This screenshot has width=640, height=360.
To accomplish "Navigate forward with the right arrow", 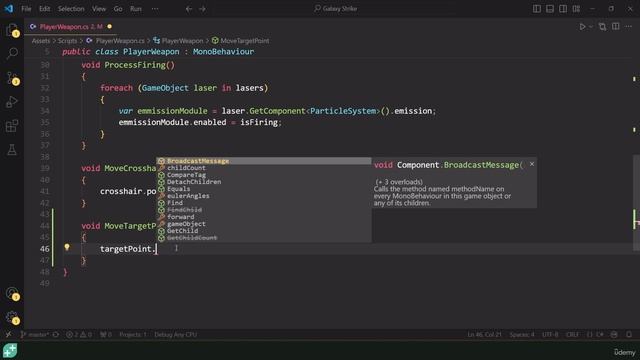I will pos(202,9).
